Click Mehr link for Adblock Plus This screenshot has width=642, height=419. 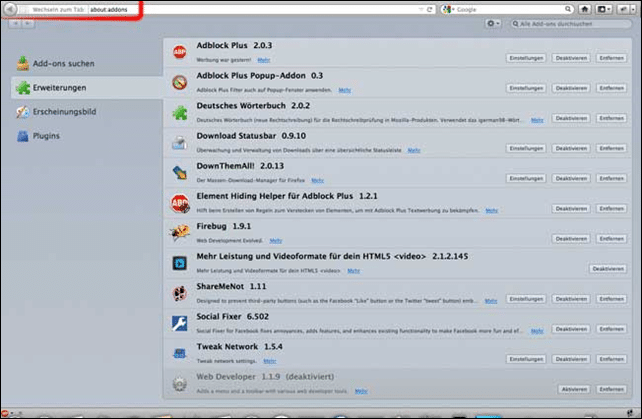264,60
